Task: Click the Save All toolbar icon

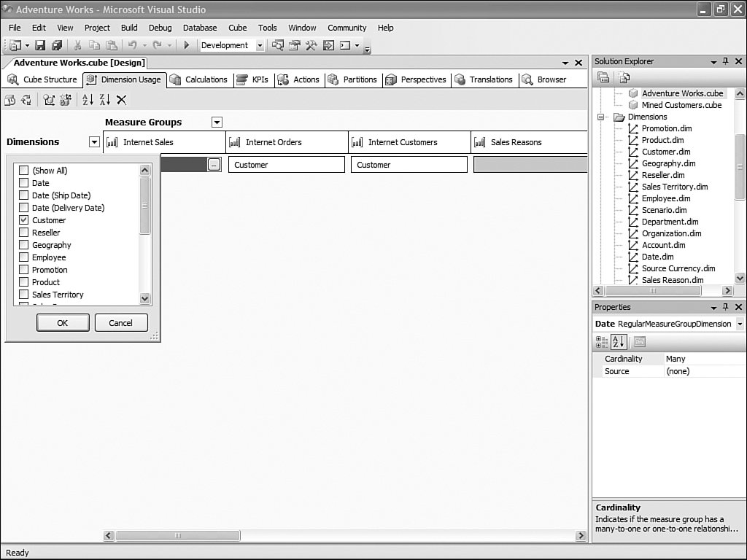Action: click(57, 45)
